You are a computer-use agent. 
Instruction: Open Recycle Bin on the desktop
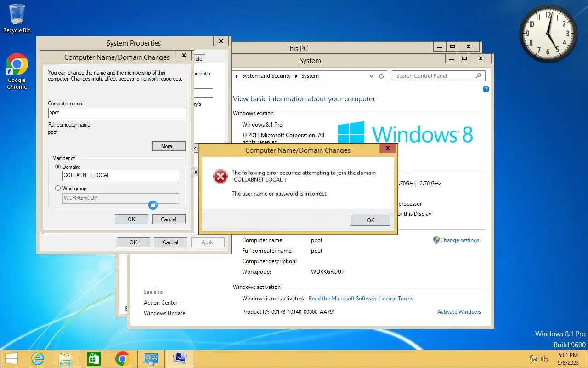pyautogui.click(x=17, y=18)
